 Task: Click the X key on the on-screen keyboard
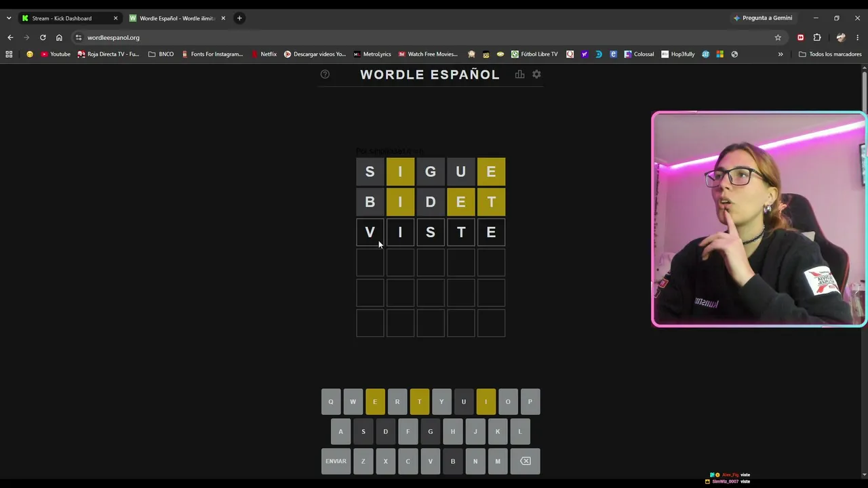[x=385, y=461]
